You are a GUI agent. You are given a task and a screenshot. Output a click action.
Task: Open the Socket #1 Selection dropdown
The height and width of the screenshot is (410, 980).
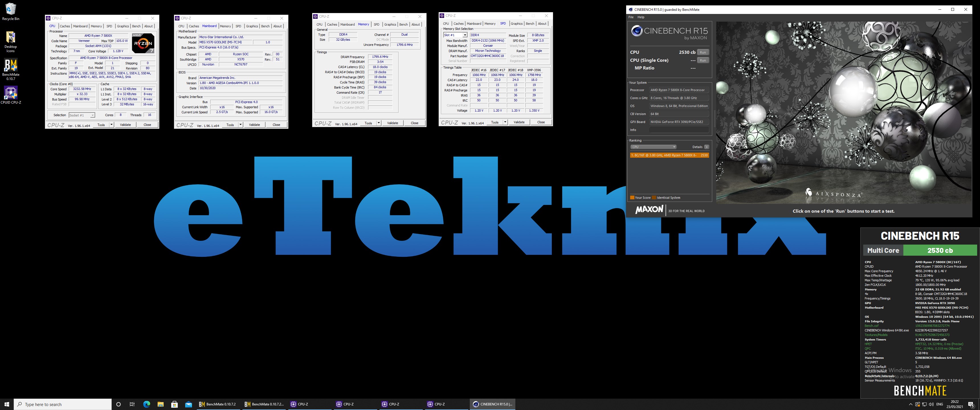pos(81,115)
